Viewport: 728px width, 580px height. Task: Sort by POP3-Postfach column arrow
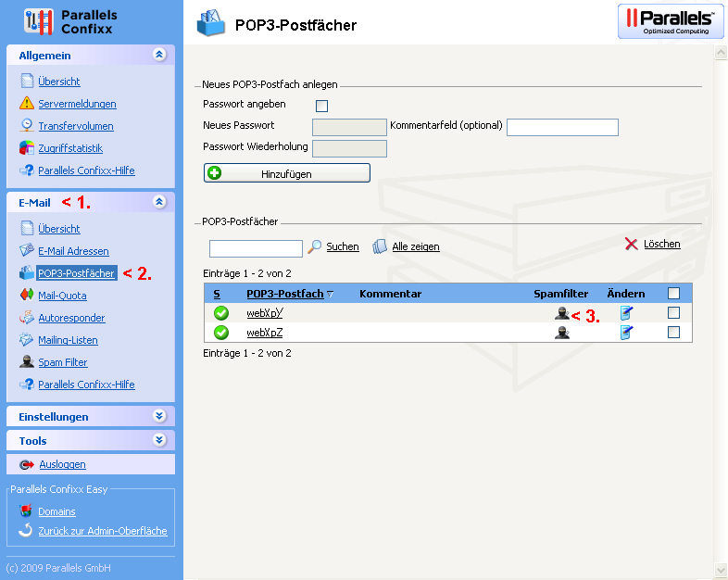pyautogui.click(x=330, y=294)
